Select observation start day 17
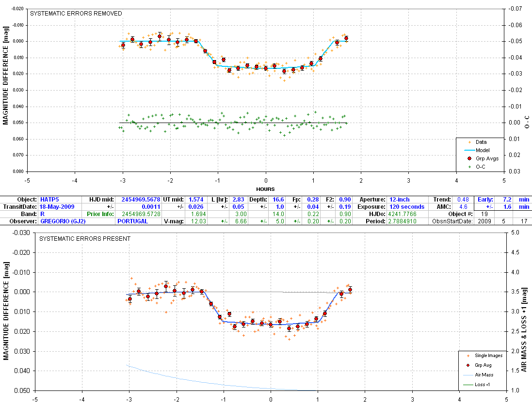The image size is (532, 405). point(524,221)
